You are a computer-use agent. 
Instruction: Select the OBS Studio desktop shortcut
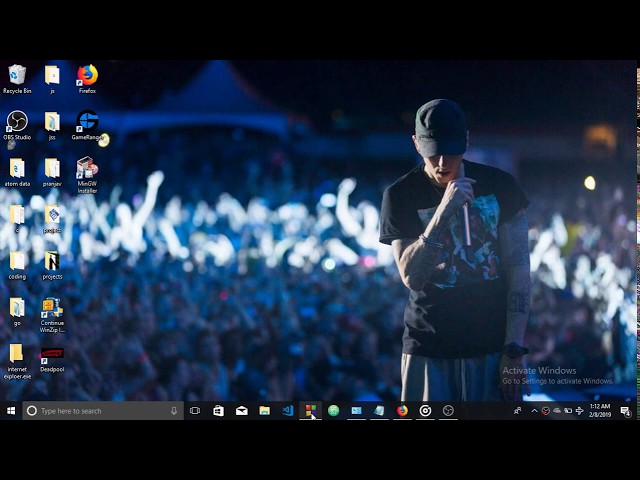coord(17,125)
